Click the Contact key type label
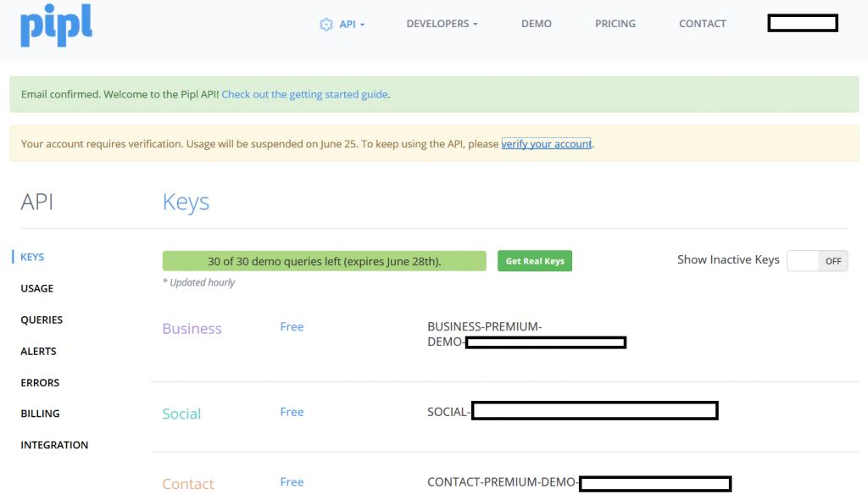Image resolution: width=868 pixels, height=500 pixels. pyautogui.click(x=187, y=484)
